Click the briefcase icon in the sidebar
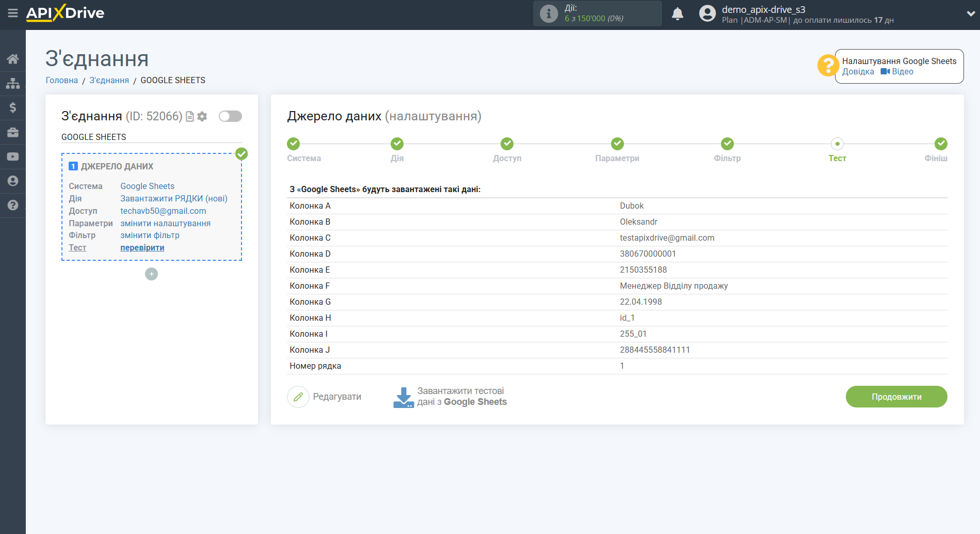 pos(13,132)
